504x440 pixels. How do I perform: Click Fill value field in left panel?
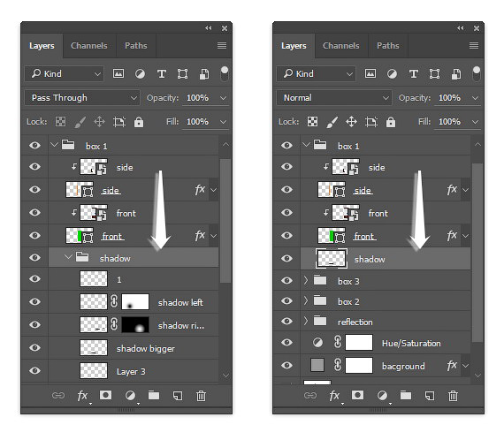(x=198, y=122)
